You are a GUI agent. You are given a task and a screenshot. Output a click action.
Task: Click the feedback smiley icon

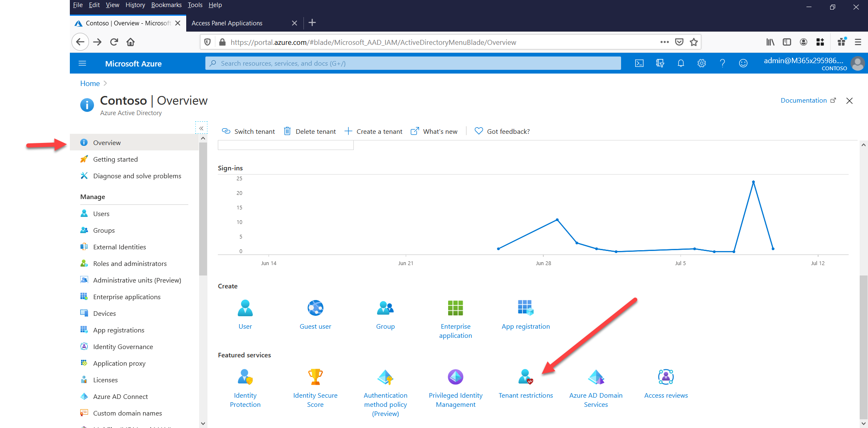pyautogui.click(x=743, y=63)
